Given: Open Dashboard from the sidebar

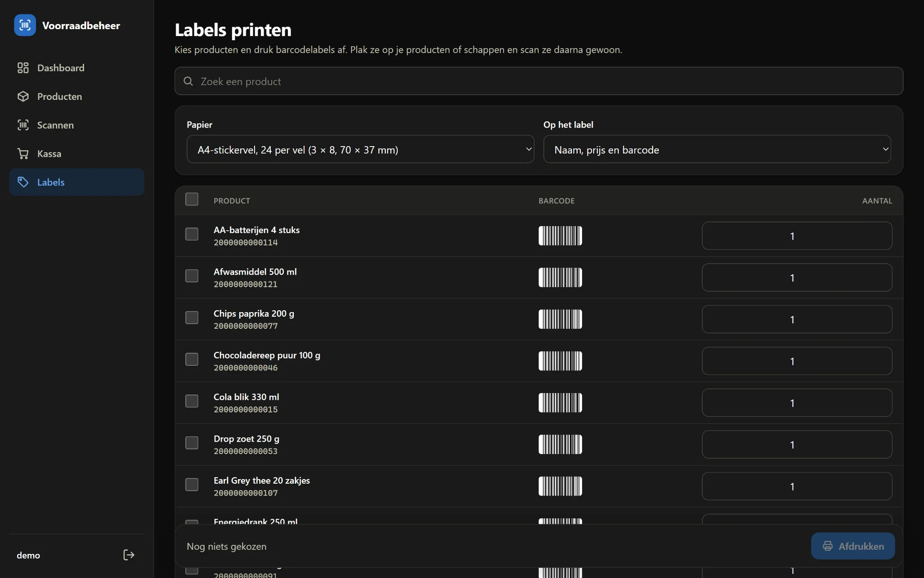Looking at the screenshot, I should click(x=77, y=68).
